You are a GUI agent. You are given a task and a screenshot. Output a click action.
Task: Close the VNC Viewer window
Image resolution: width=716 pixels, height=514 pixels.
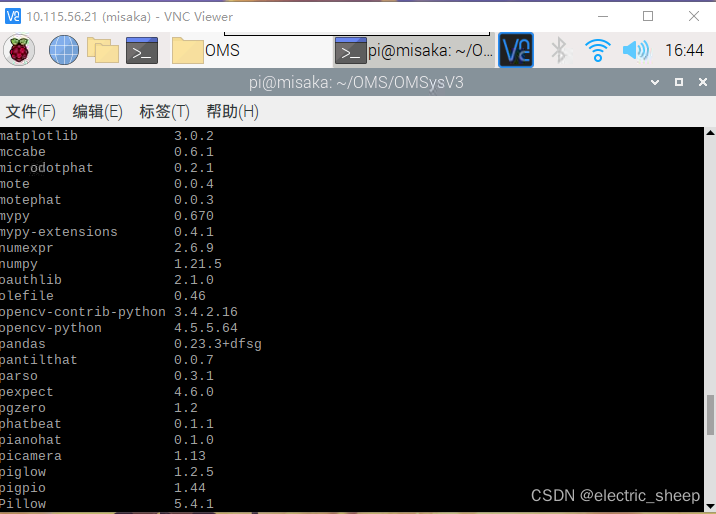[x=694, y=16]
